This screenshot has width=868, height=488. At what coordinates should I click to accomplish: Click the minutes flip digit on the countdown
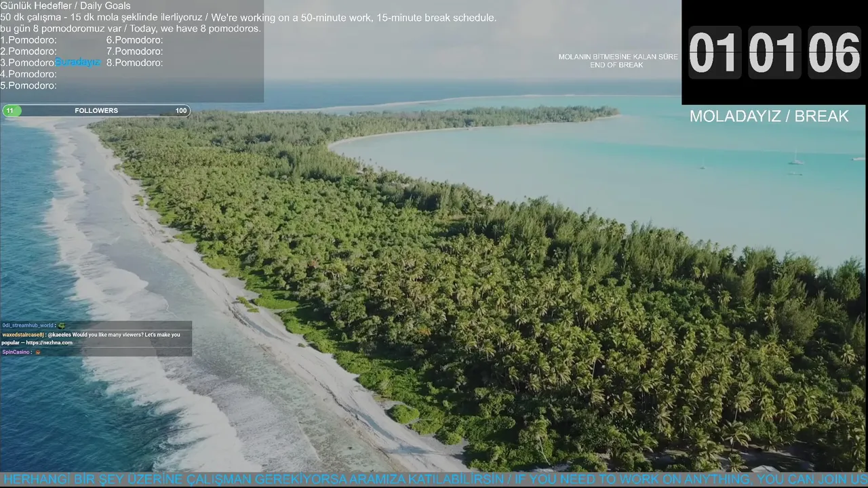[x=774, y=52]
